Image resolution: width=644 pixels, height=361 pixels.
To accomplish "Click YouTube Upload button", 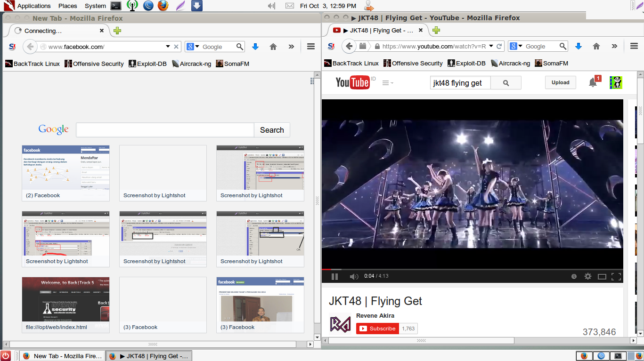I will [x=561, y=82].
